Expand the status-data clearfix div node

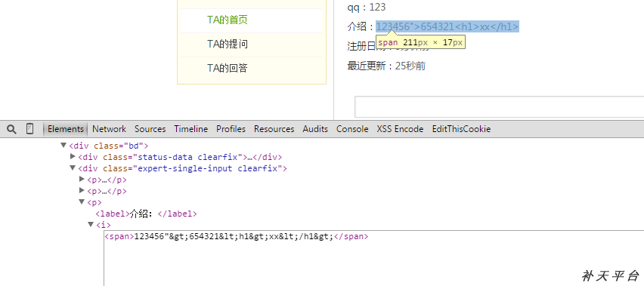pos(73,156)
